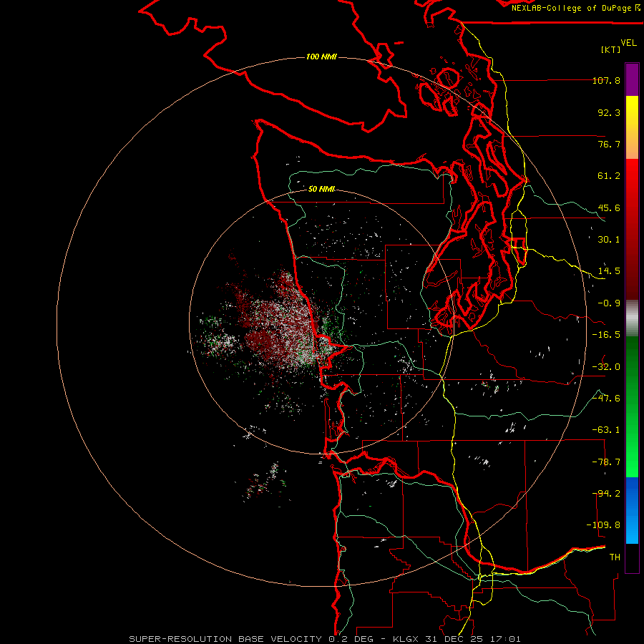Pick the purple segment of the velocity color bar
644x644 pixels.
click(632, 80)
